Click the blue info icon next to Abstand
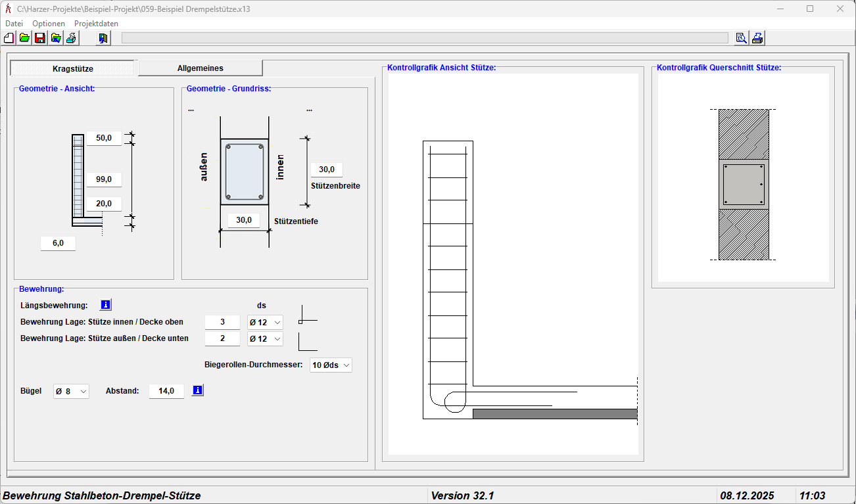This screenshot has height=504, width=856. pyautogui.click(x=198, y=391)
